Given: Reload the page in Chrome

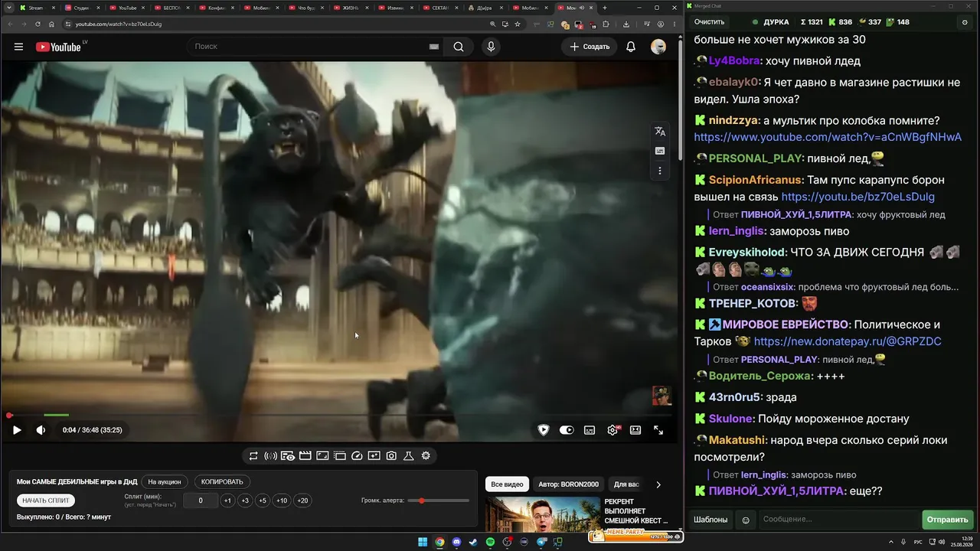Looking at the screenshot, I should coord(38,24).
